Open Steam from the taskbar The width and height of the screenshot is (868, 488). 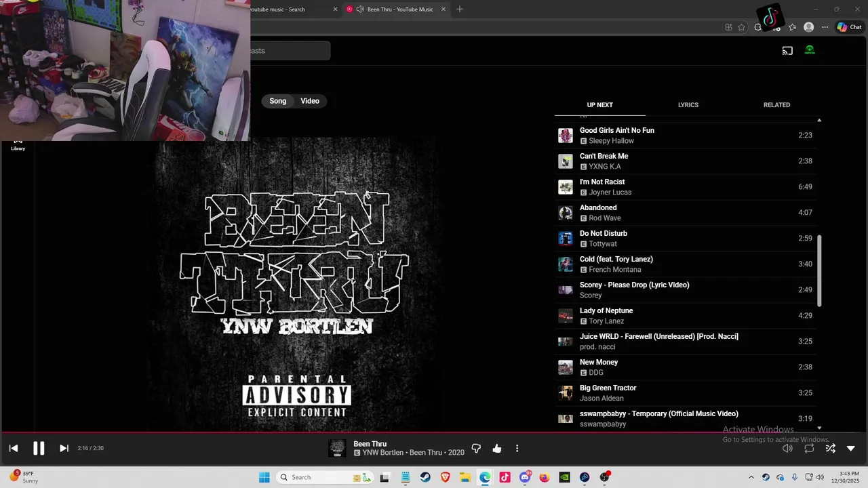pyautogui.click(x=425, y=477)
